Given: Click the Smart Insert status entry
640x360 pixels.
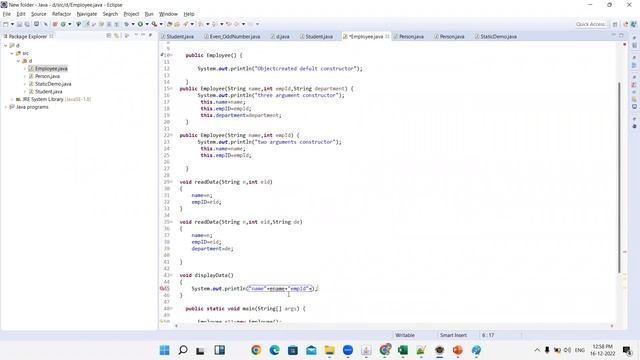Looking at the screenshot, I should click(453, 335).
